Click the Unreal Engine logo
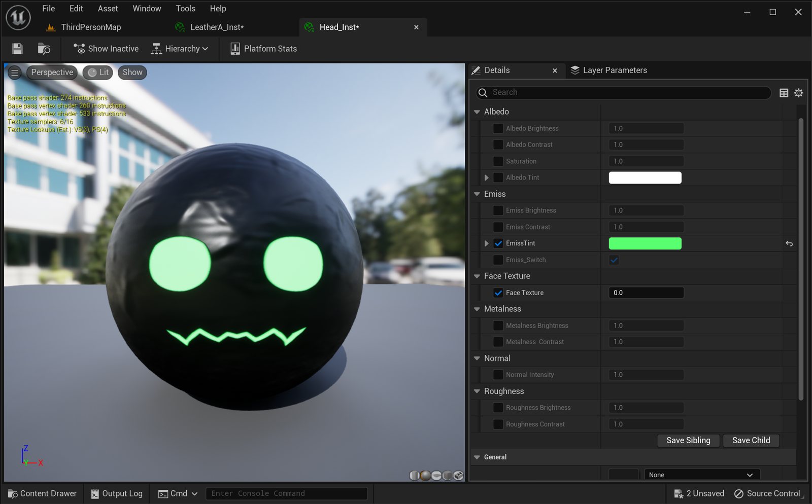 click(18, 18)
